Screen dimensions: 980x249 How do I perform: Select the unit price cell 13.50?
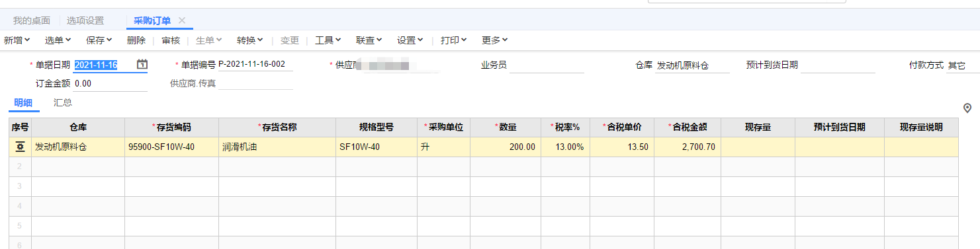(x=622, y=147)
